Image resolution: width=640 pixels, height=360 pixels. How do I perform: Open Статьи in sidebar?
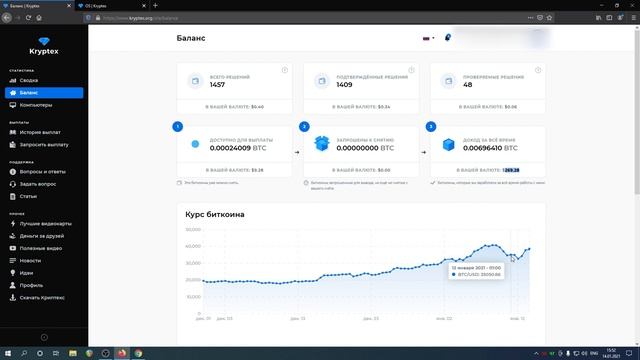23,196
